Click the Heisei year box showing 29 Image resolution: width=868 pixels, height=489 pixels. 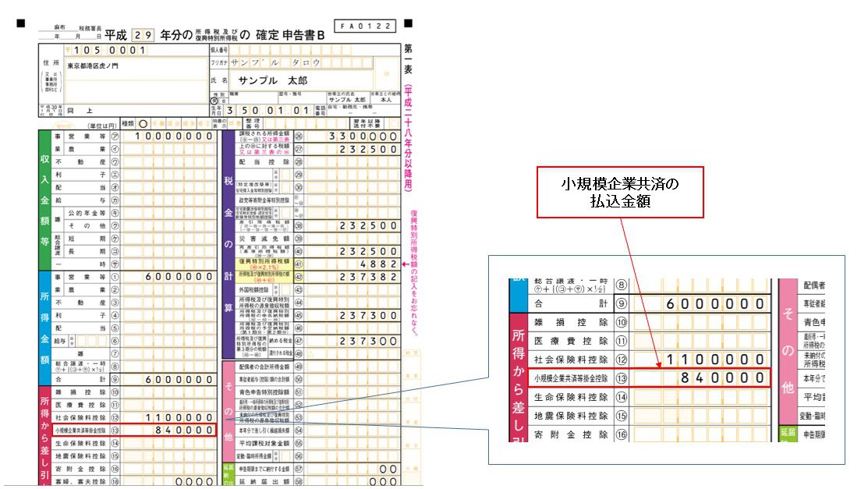[143, 35]
